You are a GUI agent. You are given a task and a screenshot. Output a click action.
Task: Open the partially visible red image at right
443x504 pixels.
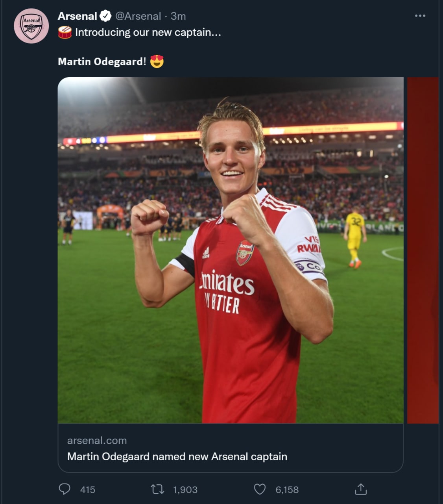tap(423, 250)
